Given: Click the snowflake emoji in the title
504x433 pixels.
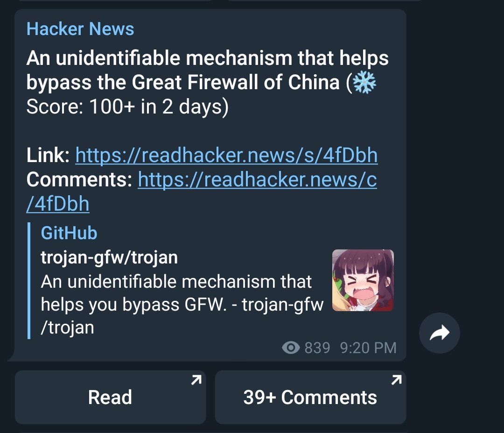Looking at the screenshot, I should (364, 82).
